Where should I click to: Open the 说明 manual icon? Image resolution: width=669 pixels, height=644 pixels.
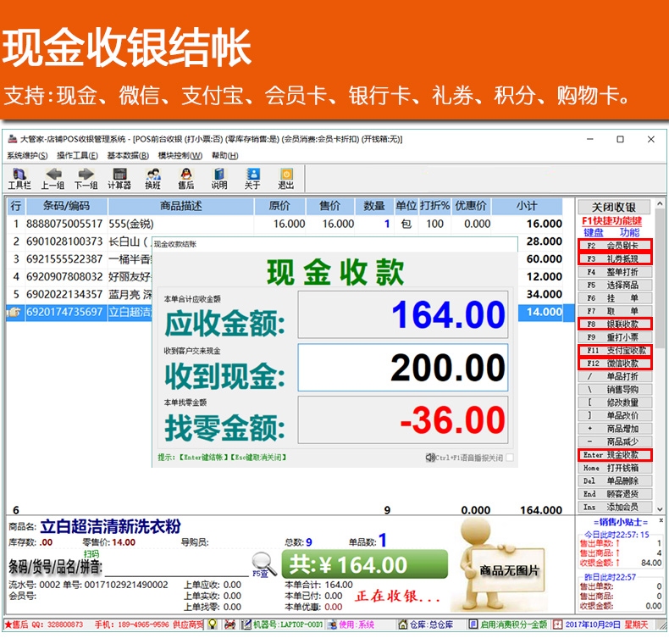pos(218,179)
